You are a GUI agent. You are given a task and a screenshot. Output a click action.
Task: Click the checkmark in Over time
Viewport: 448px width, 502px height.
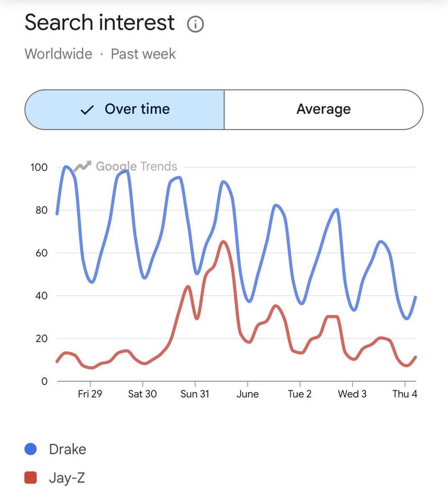(87, 110)
